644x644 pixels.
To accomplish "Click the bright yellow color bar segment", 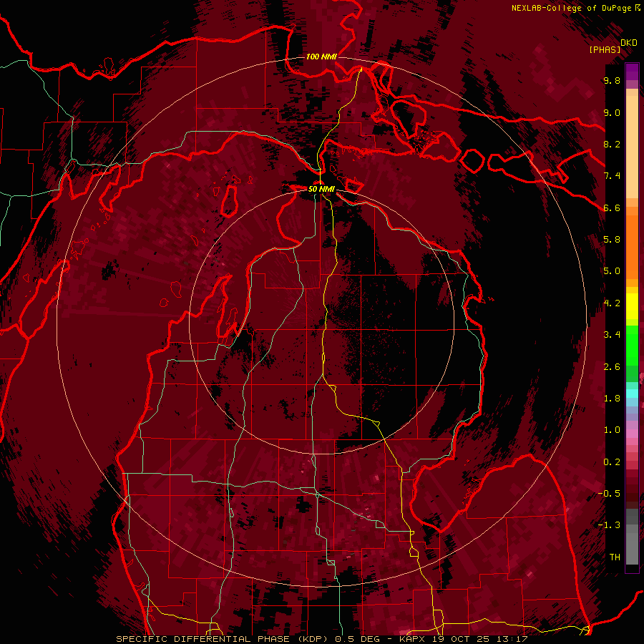I will coord(632,306).
